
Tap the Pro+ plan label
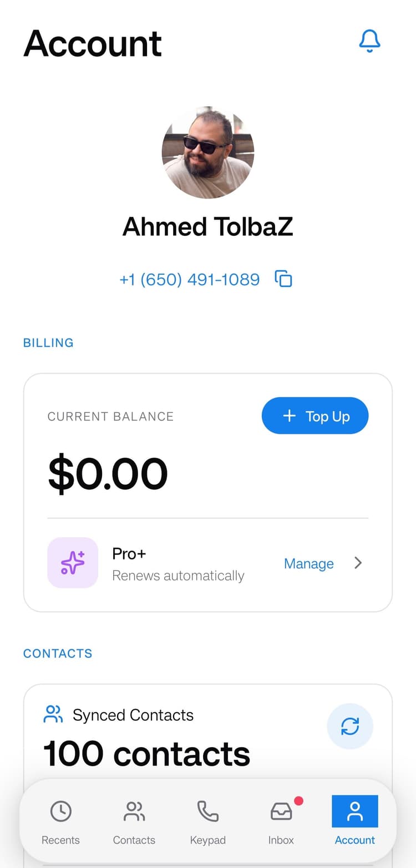click(x=129, y=553)
